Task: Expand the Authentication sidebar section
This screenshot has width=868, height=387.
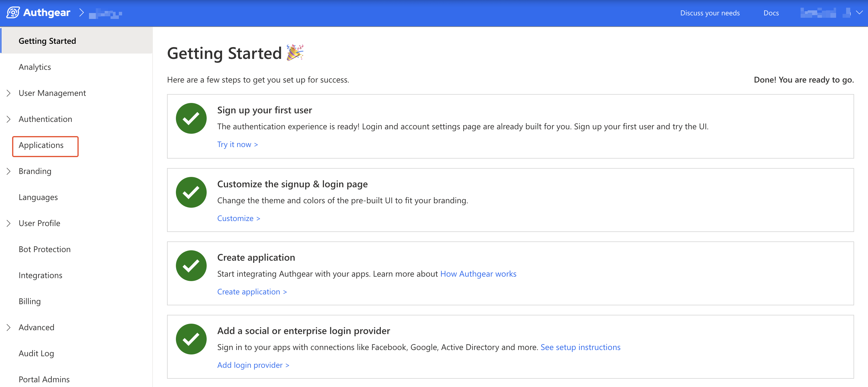Action: click(8, 119)
